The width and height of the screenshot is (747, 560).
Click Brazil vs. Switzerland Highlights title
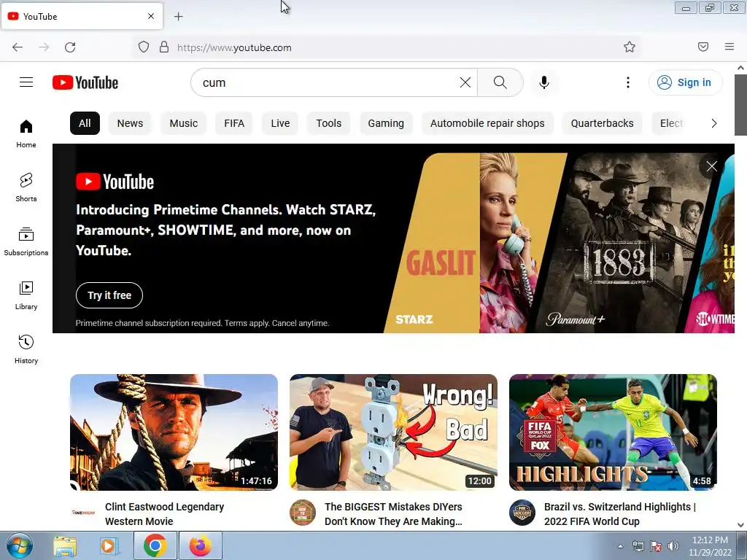coord(620,514)
